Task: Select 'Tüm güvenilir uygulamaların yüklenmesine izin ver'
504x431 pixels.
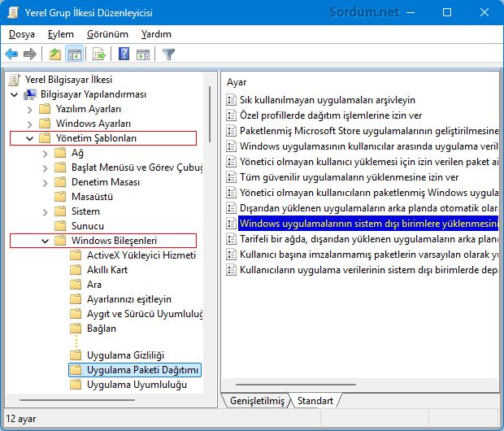Action: 349,177
